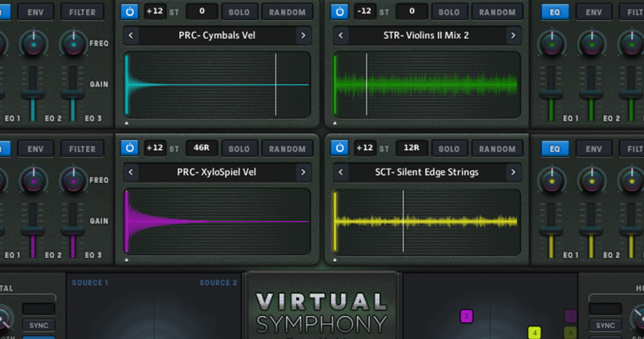
Task: Click the green EQ 1 frequency knob
Action: (552, 44)
